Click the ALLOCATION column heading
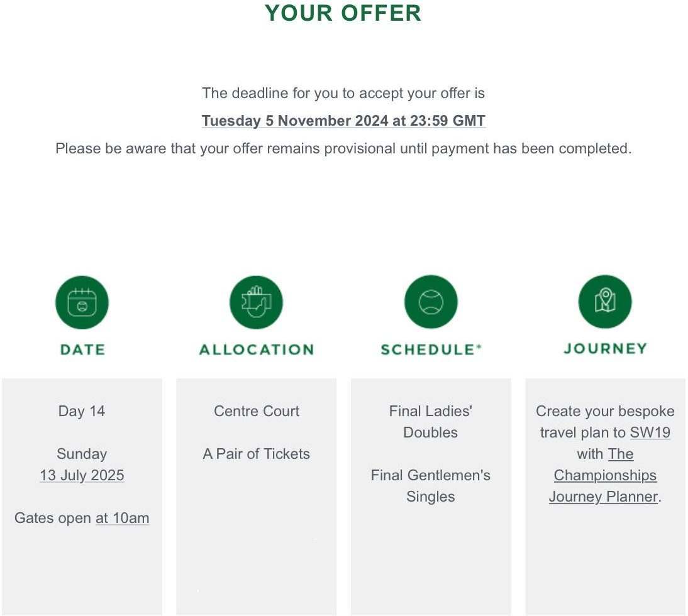The image size is (688, 616). (257, 349)
